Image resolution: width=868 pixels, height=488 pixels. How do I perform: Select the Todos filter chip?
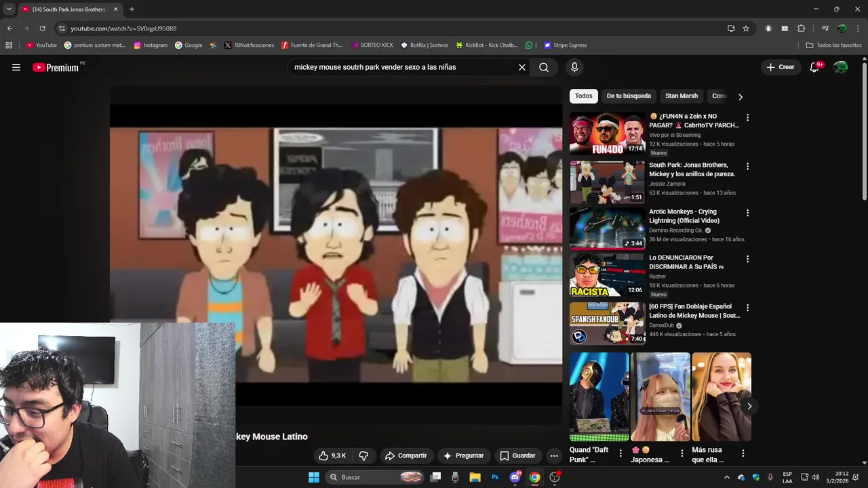coord(584,96)
